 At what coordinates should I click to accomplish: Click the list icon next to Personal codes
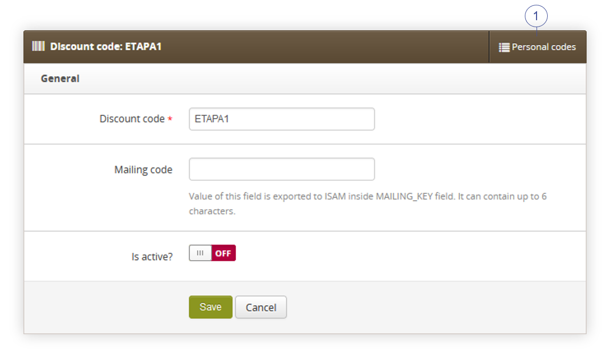pyautogui.click(x=504, y=47)
